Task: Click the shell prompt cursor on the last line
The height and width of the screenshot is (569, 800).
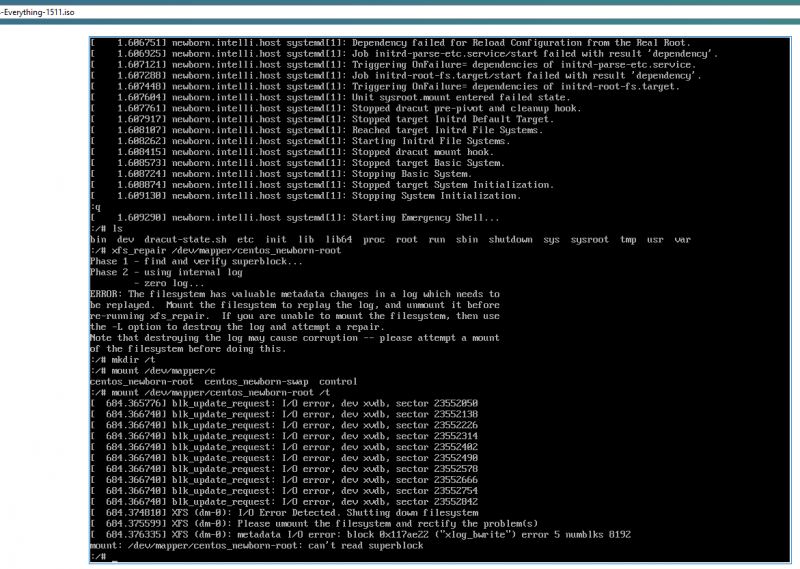Action: pos(116,557)
